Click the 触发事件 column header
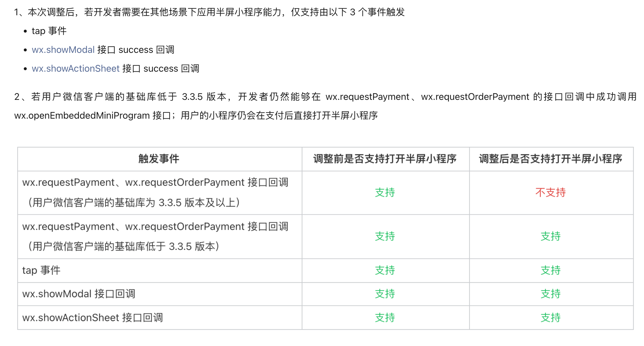644x346 pixels. 159,159
